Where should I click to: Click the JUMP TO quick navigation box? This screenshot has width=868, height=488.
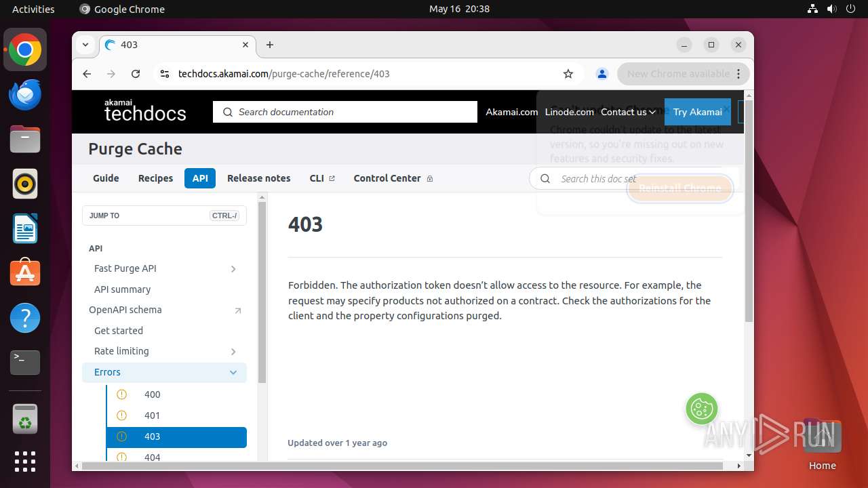(x=165, y=216)
